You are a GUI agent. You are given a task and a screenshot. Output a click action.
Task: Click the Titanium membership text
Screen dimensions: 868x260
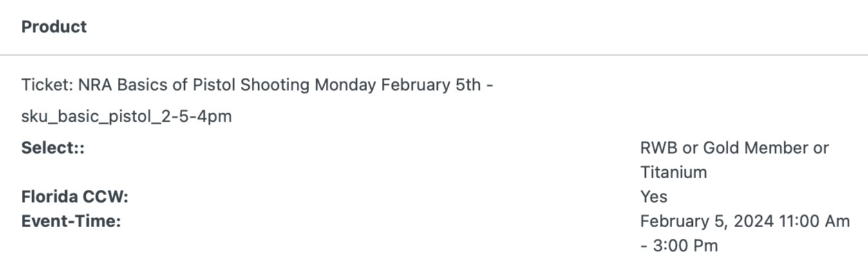(x=674, y=172)
